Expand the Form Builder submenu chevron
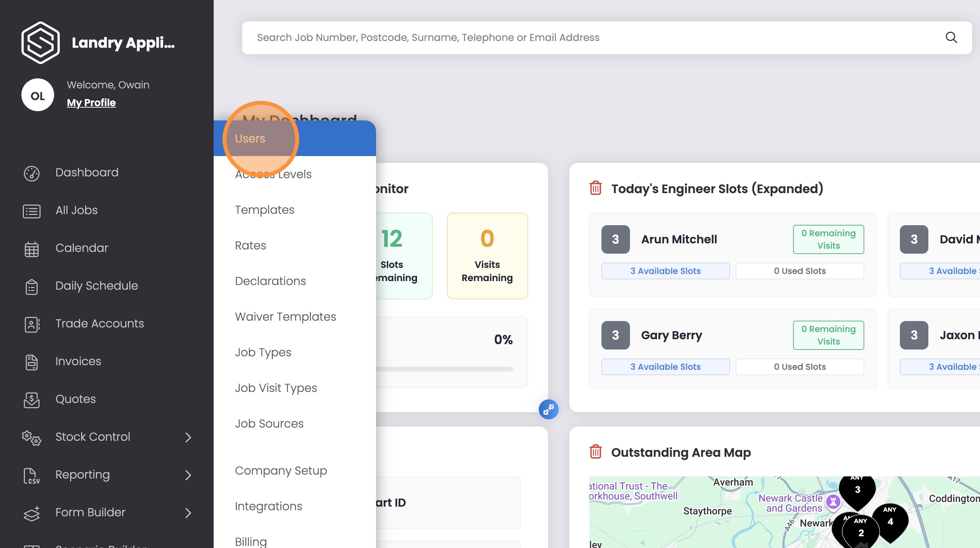The width and height of the screenshot is (980, 548). [188, 513]
